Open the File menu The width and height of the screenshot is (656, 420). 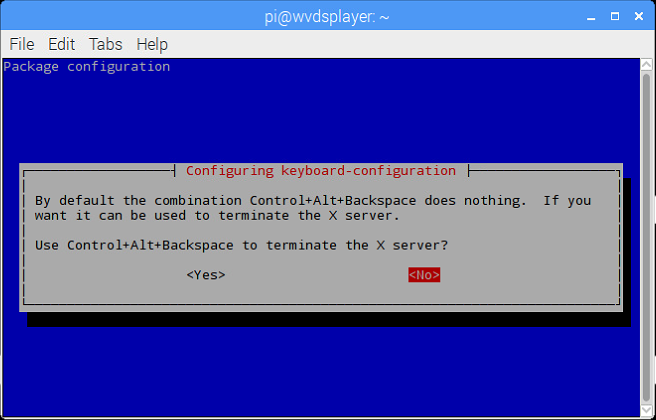tap(22, 44)
